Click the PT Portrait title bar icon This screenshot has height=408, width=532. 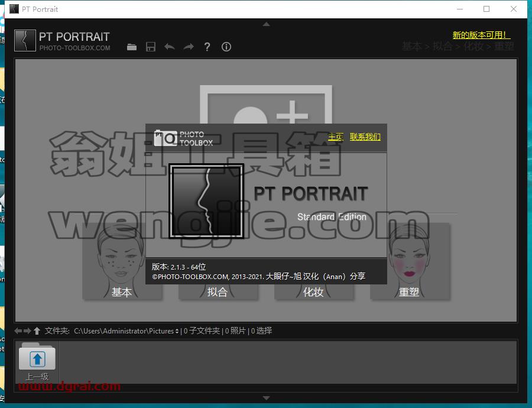[14, 9]
